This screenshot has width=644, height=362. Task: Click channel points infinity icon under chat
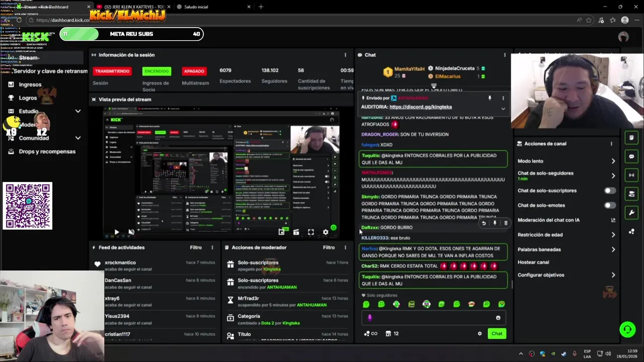[370, 333]
